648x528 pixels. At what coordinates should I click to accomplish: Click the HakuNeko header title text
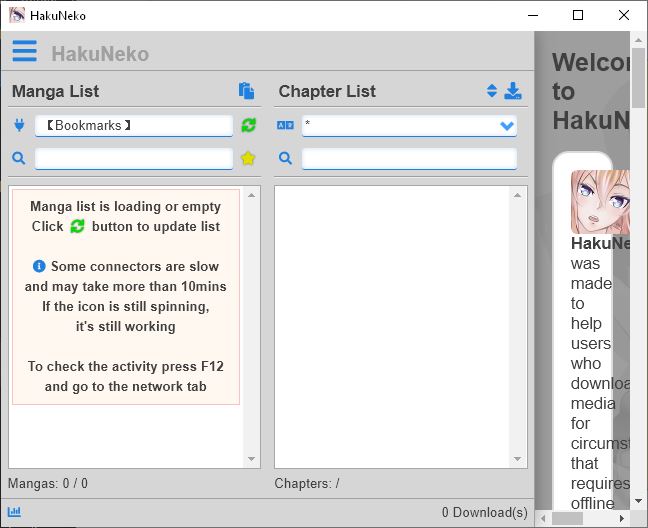(x=100, y=54)
